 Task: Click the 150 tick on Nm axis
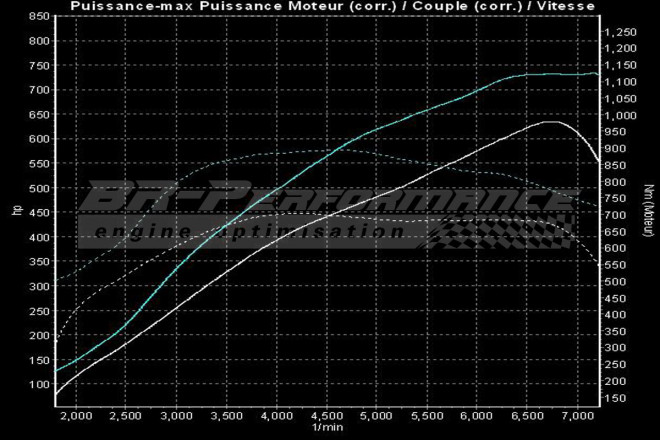click(615, 398)
